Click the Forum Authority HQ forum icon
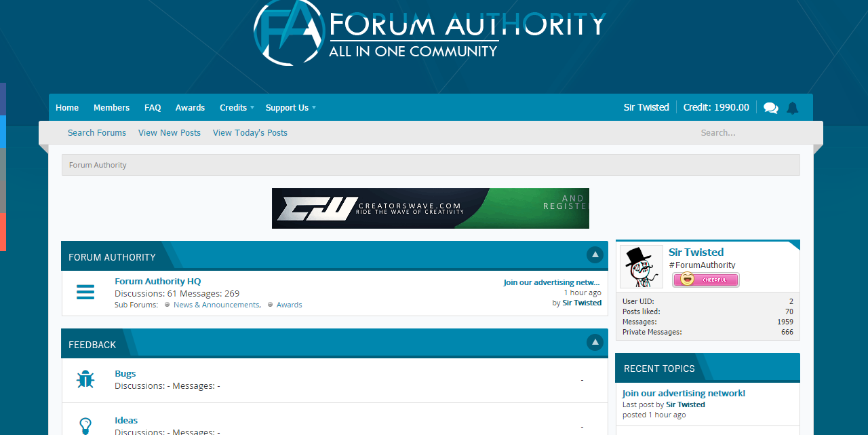The image size is (868, 435). (x=85, y=292)
